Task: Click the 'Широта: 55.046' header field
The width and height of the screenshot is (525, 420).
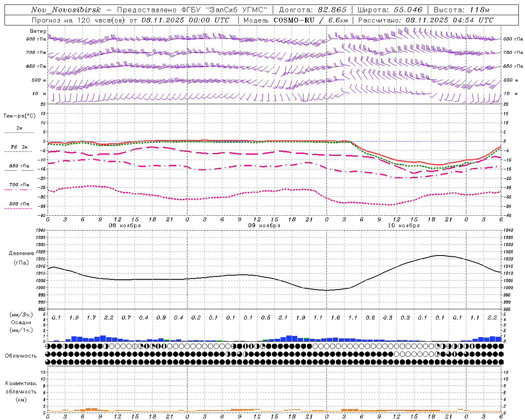Action: (x=390, y=10)
